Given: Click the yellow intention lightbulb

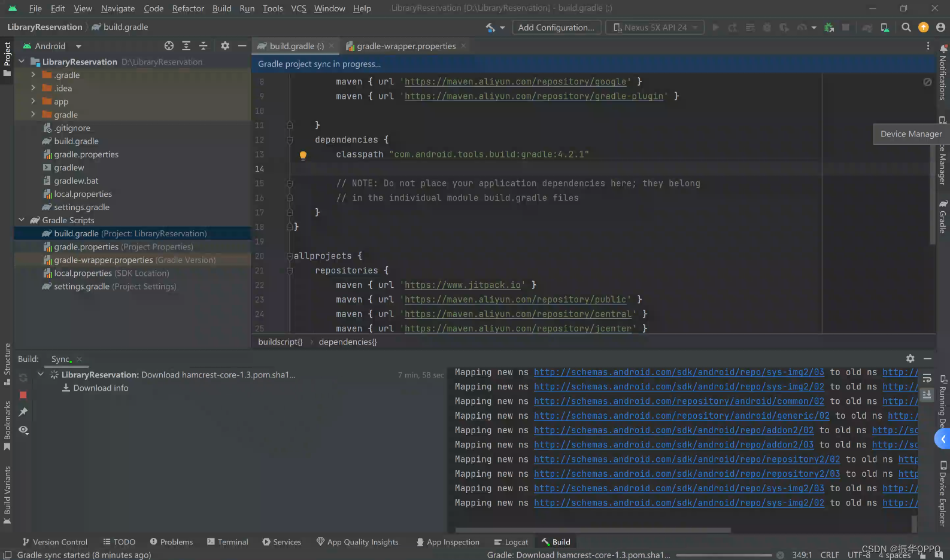Looking at the screenshot, I should point(303,155).
